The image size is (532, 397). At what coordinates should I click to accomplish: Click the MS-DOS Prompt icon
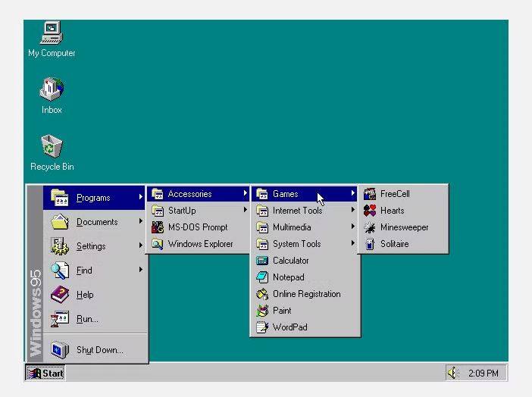pyautogui.click(x=158, y=227)
